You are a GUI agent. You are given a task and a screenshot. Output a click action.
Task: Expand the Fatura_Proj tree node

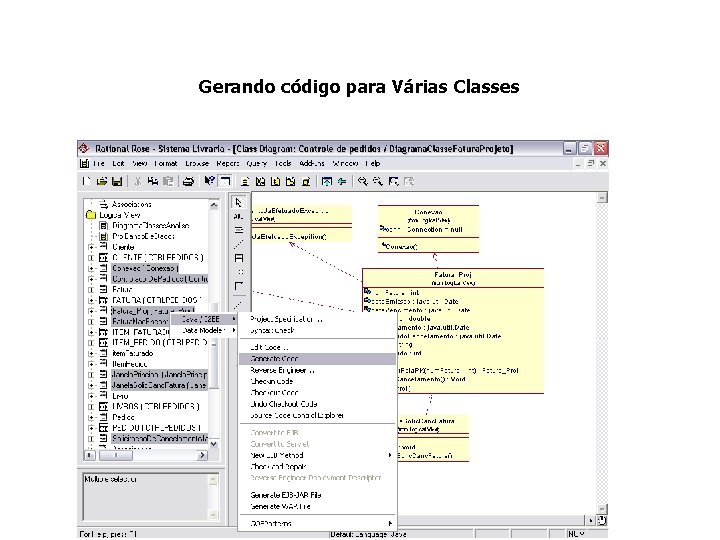[x=91, y=311]
